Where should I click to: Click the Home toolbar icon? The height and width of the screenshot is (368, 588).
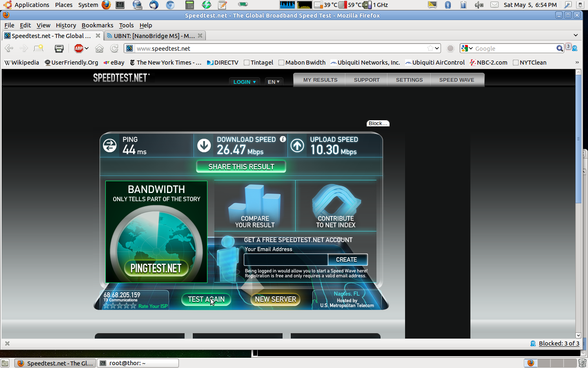pos(99,48)
